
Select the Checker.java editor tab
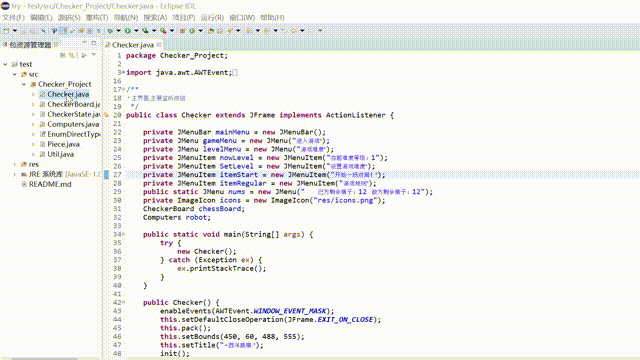(133, 44)
